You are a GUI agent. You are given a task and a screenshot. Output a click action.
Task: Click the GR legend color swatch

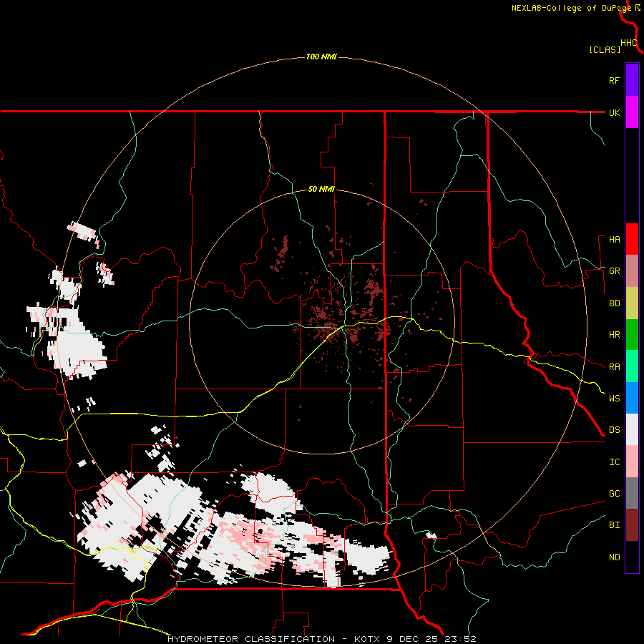coord(632,270)
